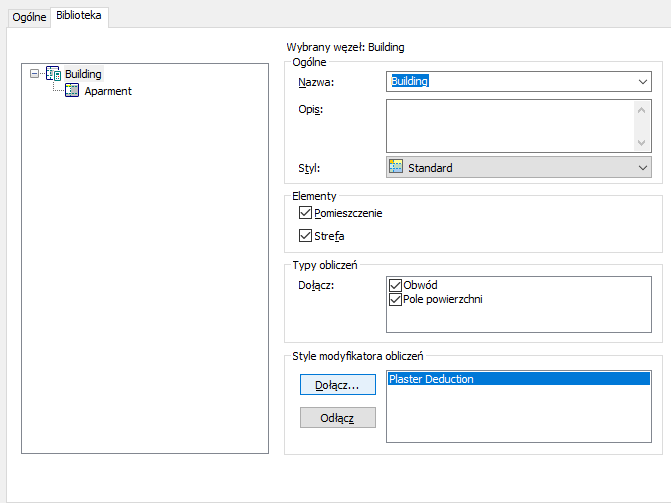Click the Standard style icon in Styl field

pos(396,168)
